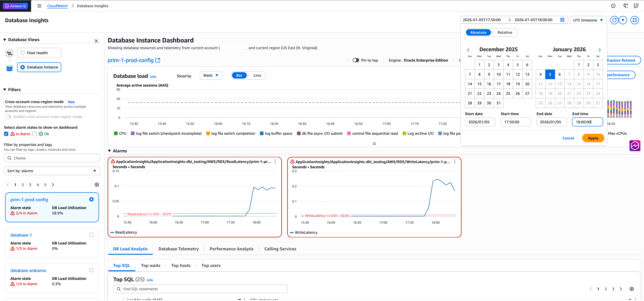
Task: Go to previous month in calendar
Action: coord(468,50)
